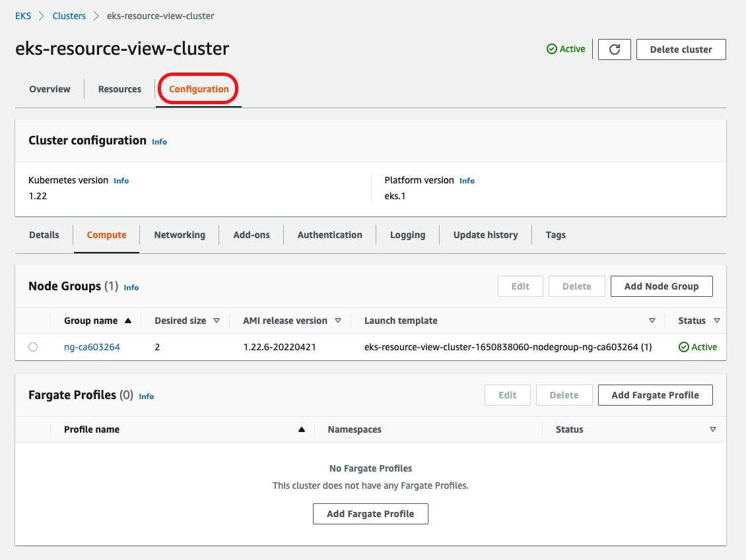The height and width of the screenshot is (560, 746).
Task: Click the Profile name column header
Action: [92, 429]
